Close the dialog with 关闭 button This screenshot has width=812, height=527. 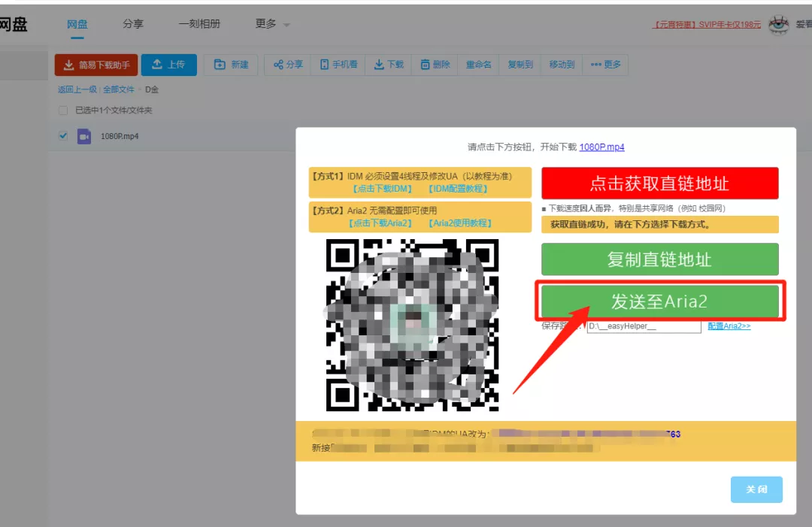[x=756, y=489]
